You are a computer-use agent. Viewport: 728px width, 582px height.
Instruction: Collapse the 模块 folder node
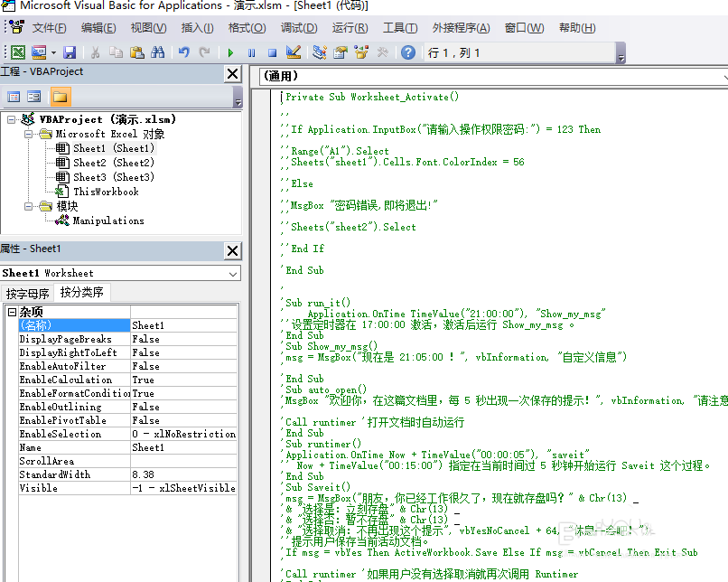coord(29,206)
